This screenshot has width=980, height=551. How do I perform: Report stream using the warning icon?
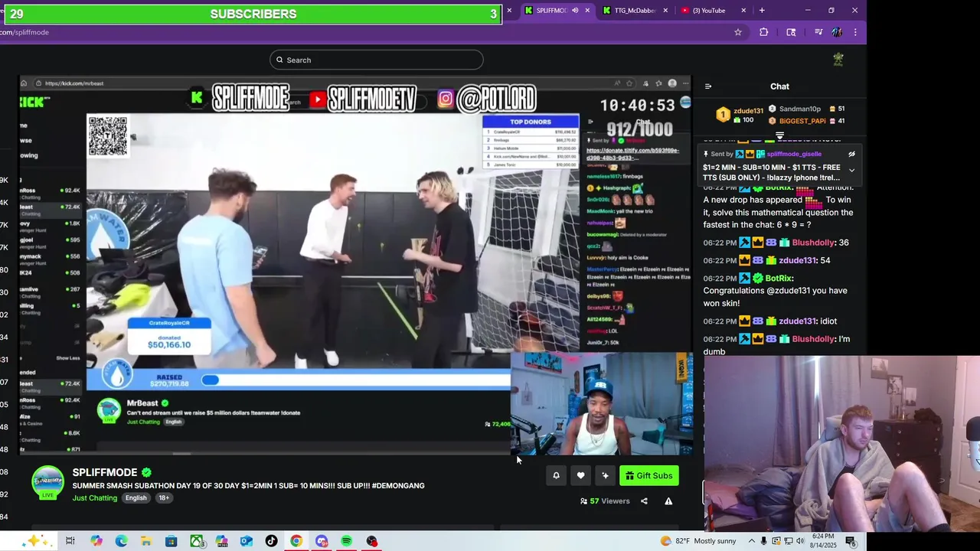click(x=668, y=501)
